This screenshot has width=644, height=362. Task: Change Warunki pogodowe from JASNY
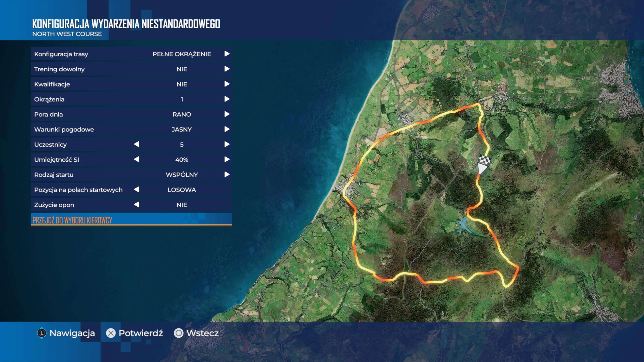pyautogui.click(x=227, y=129)
